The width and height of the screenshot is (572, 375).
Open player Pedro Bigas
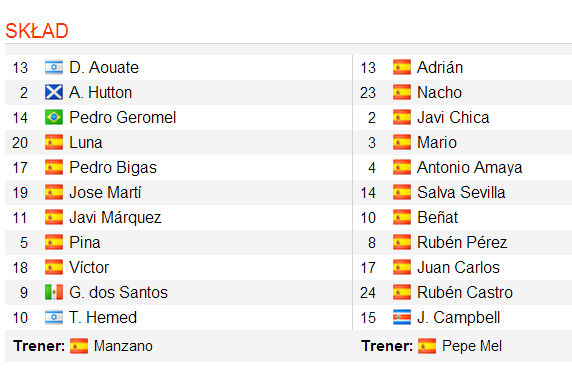tap(113, 168)
